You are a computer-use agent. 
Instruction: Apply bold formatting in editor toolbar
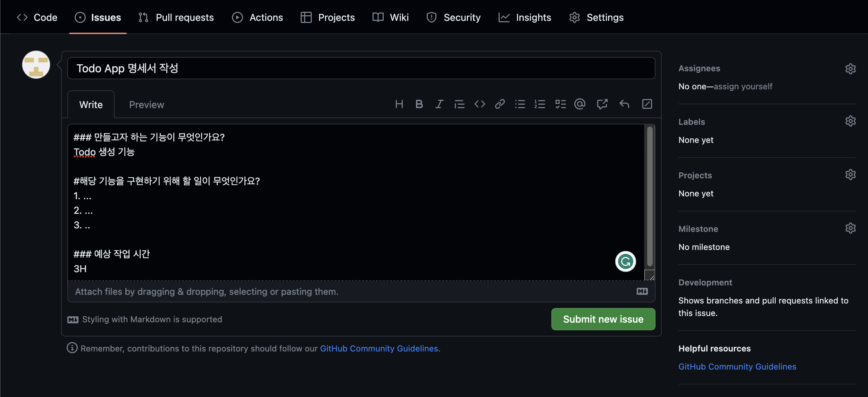419,104
